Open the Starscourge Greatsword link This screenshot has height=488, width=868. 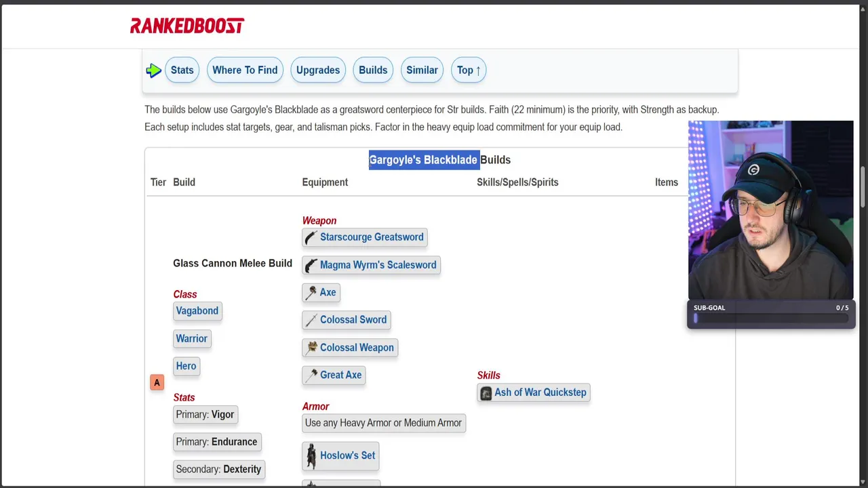372,237
